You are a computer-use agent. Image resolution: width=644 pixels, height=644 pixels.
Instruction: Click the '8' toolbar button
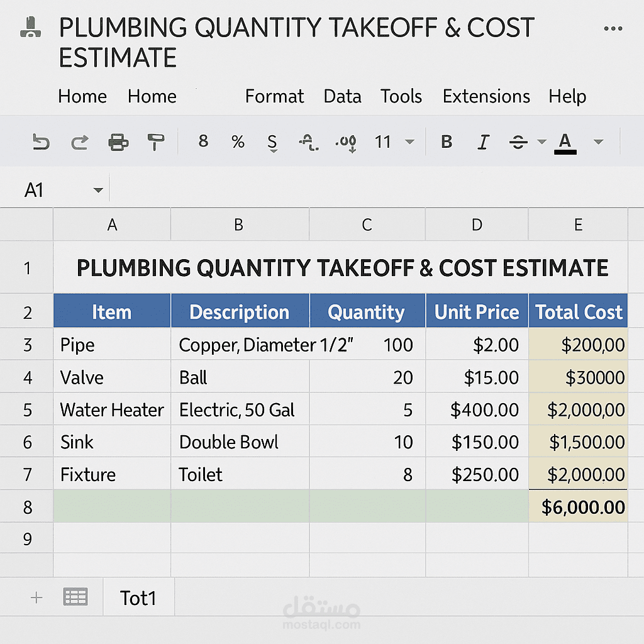203,141
